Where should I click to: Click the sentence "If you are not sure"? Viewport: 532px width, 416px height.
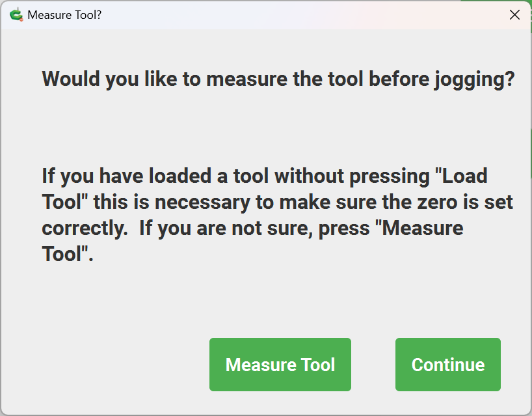(x=225, y=228)
